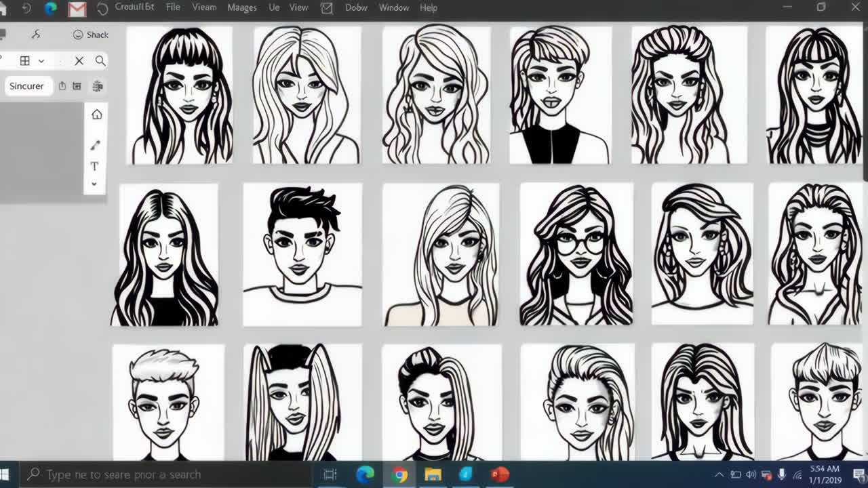
Task: Select the Home tool in the left sidebar
Action: click(96, 114)
